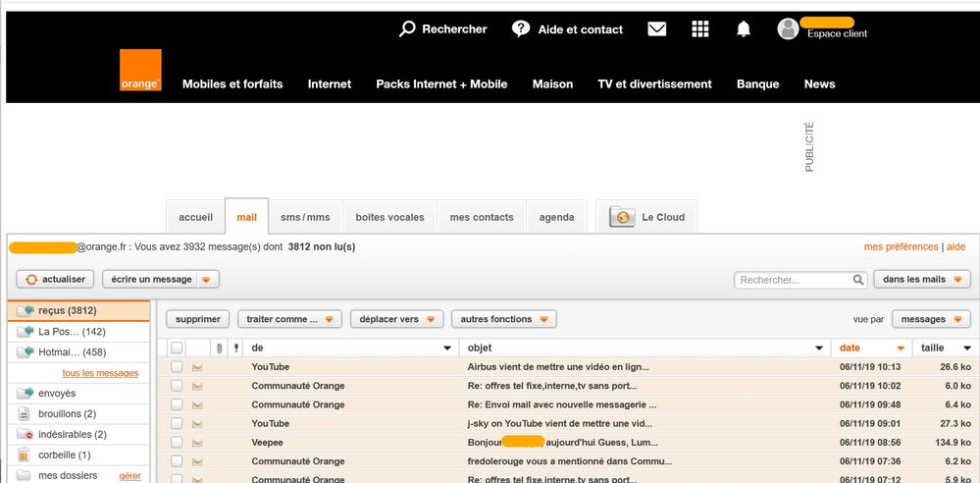The height and width of the screenshot is (483, 980).
Task: Click the priority exclamation column icon
Action: (235, 348)
